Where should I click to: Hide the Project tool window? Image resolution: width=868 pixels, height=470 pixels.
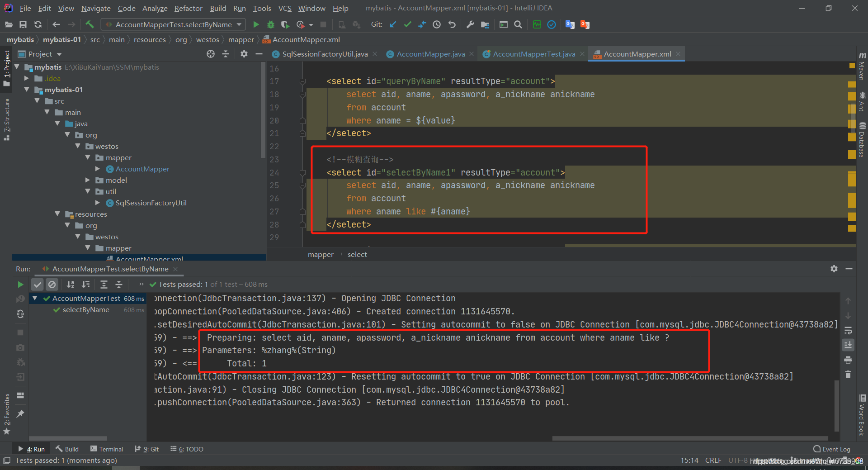(x=259, y=54)
